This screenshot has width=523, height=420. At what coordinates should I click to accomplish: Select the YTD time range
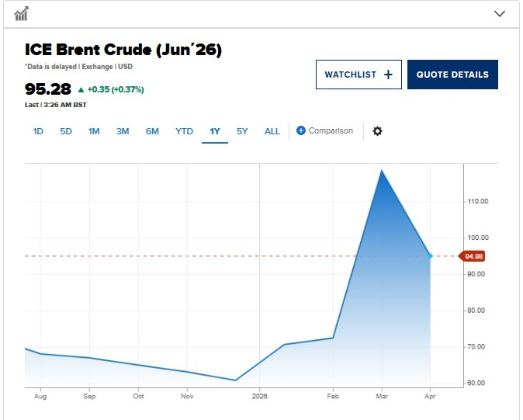click(x=184, y=131)
